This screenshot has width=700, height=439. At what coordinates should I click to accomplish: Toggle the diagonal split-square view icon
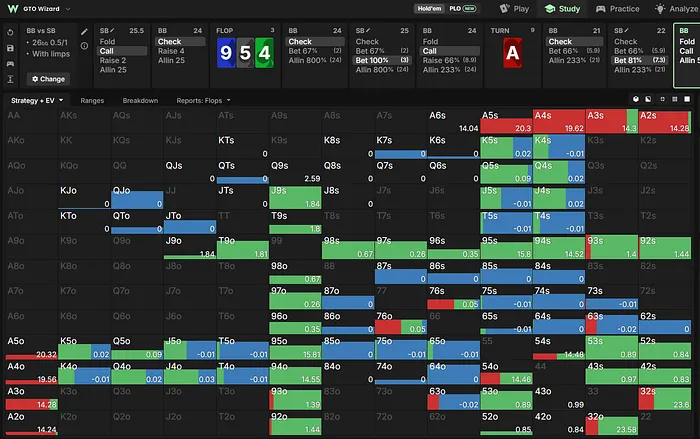point(648,99)
